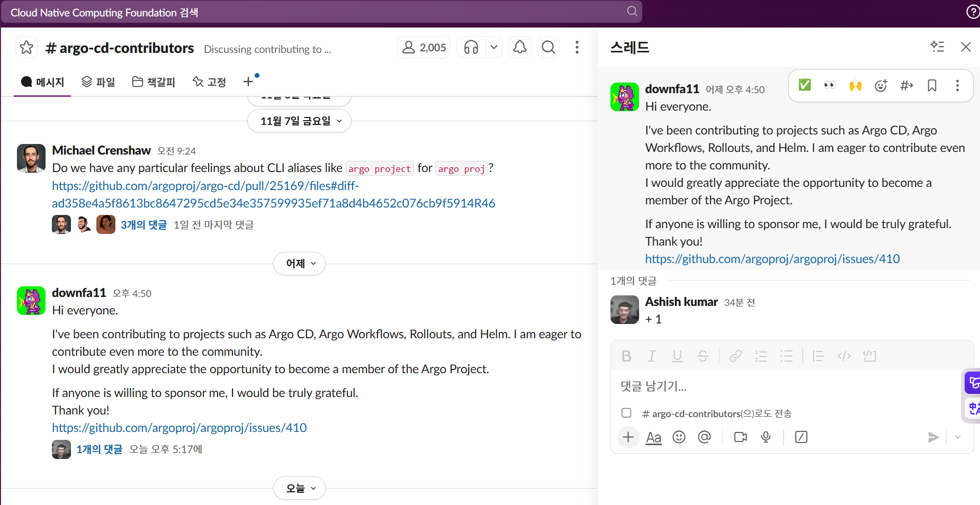Screen dimensions: 980x505
Task: Star the argo-cd-contributors channel
Action: click(x=26, y=48)
